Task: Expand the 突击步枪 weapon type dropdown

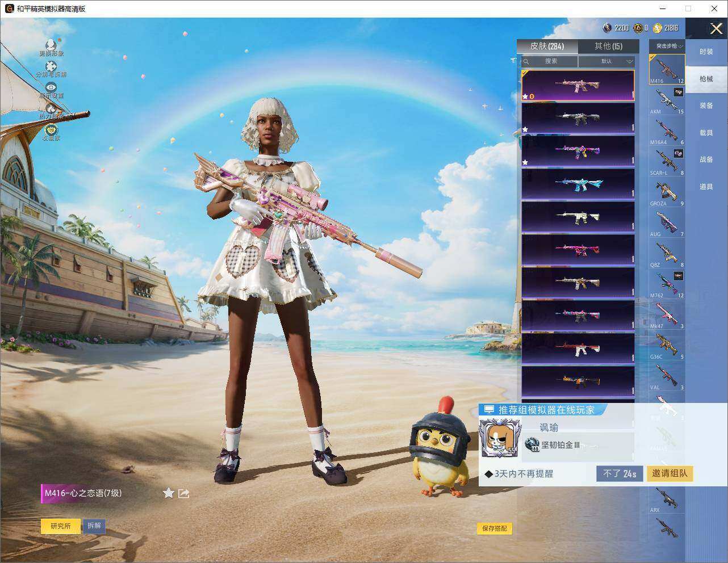Action: 667,46
